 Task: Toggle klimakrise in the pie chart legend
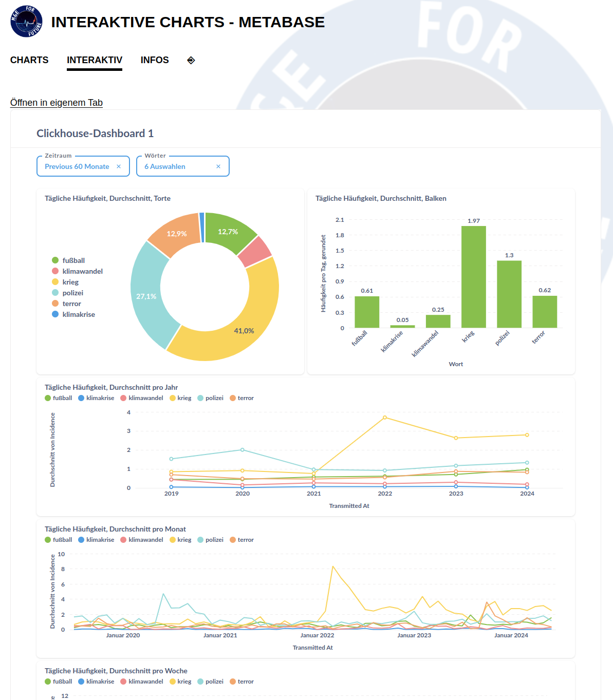(78, 314)
